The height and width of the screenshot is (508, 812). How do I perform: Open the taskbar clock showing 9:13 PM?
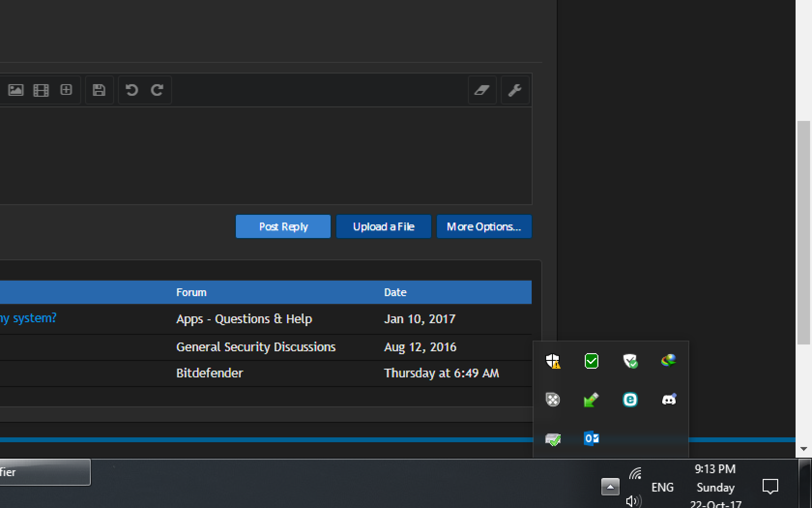pos(715,486)
